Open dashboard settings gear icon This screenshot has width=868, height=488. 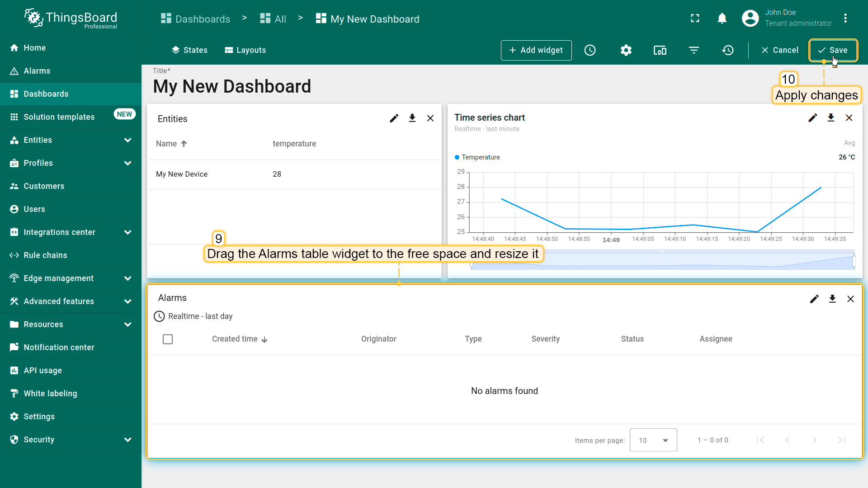626,50
